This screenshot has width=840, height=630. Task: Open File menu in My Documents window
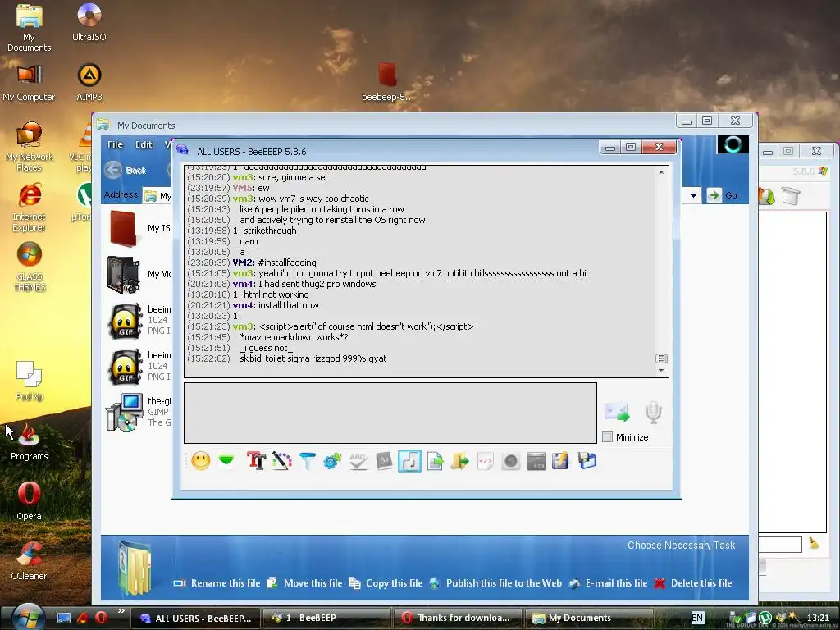[115, 144]
